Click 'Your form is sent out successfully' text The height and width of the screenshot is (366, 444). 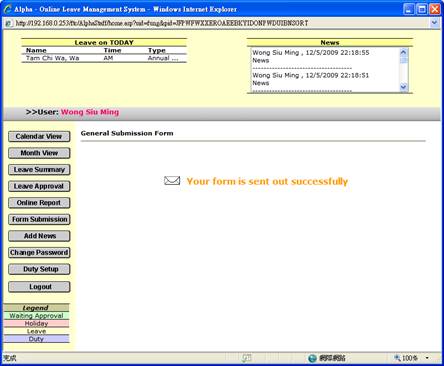click(x=267, y=181)
